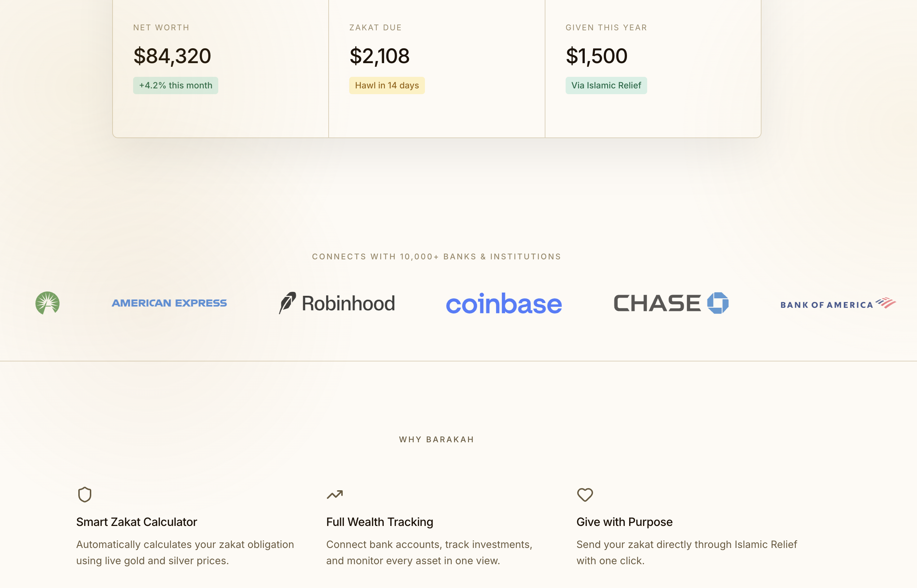Click the 'WHY BARAKAH' section label

pos(436,439)
